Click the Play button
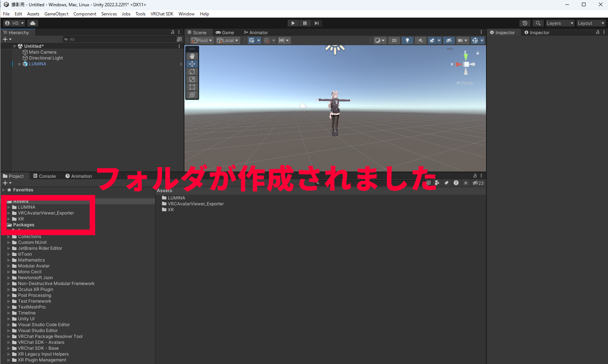This screenshot has width=608, height=364. (293, 23)
